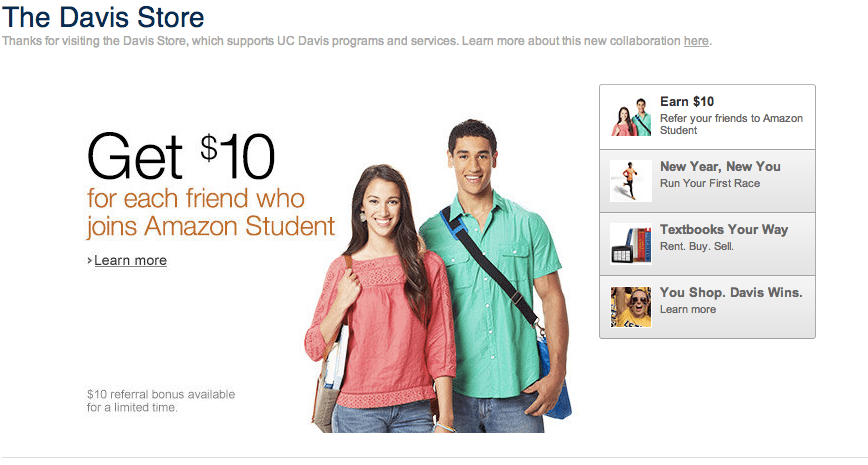Click the textbooks and calculator icon
Image resolution: width=868 pixels, height=465 pixels.
(631, 244)
